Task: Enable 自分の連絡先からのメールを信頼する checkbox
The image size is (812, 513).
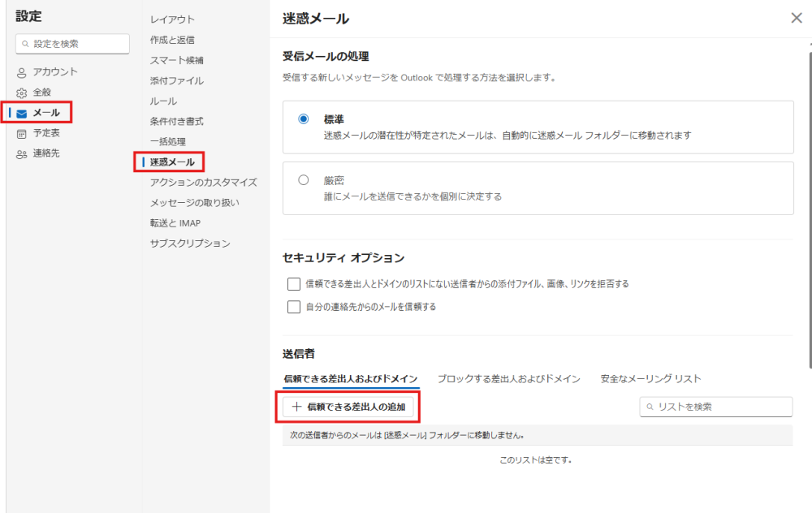Action: click(x=294, y=307)
